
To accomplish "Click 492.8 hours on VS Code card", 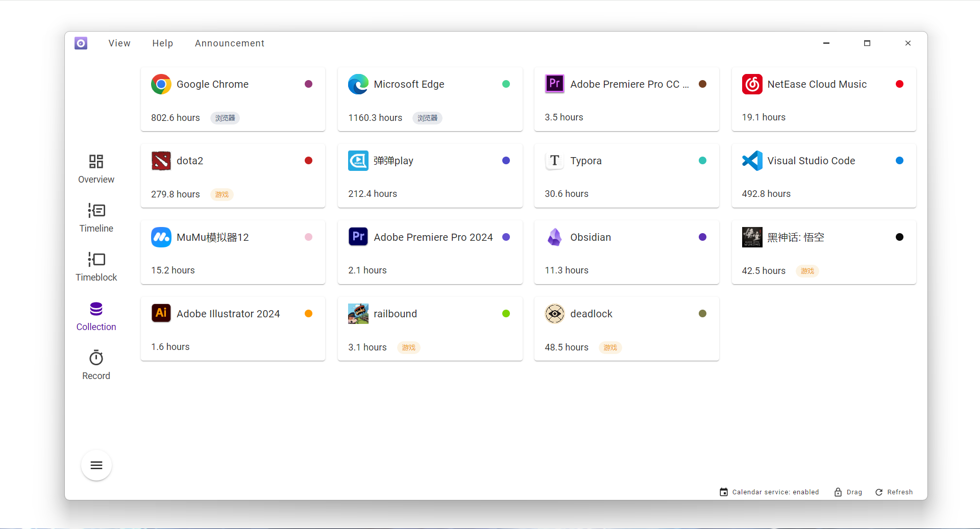I will pos(766,194).
